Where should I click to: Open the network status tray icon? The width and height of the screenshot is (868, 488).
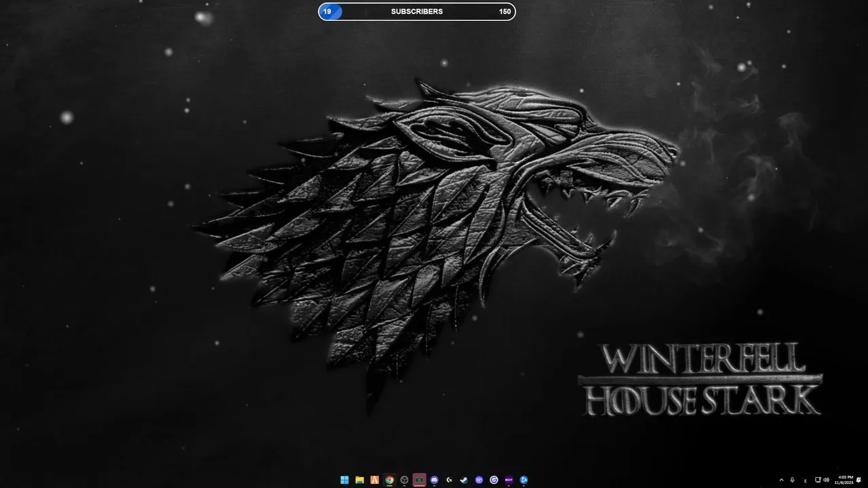818,480
